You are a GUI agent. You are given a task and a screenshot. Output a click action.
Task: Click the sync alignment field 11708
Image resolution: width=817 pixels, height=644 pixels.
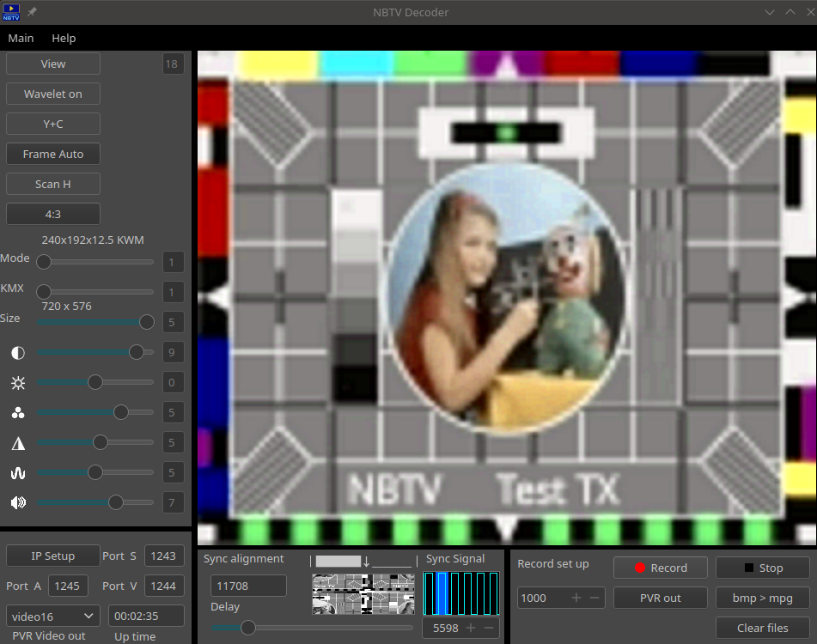(248, 586)
